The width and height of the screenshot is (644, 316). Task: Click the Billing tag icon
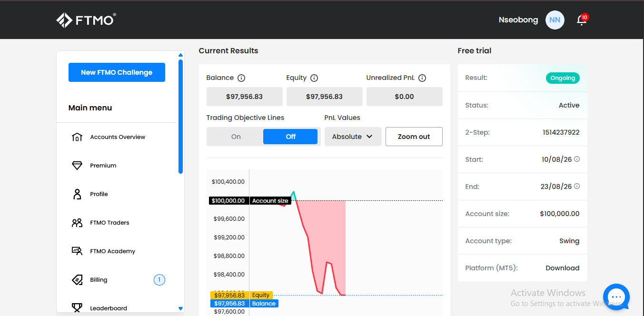(x=77, y=280)
